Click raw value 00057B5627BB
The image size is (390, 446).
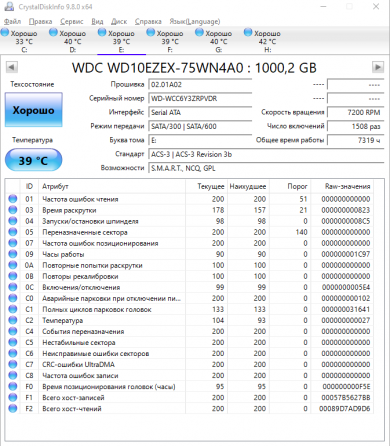click(346, 397)
